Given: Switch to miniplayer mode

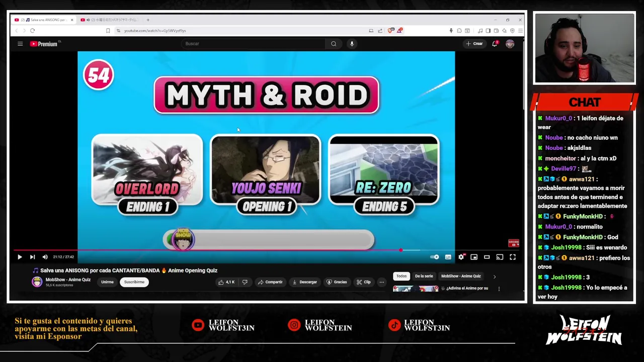Looking at the screenshot, I should point(474,257).
